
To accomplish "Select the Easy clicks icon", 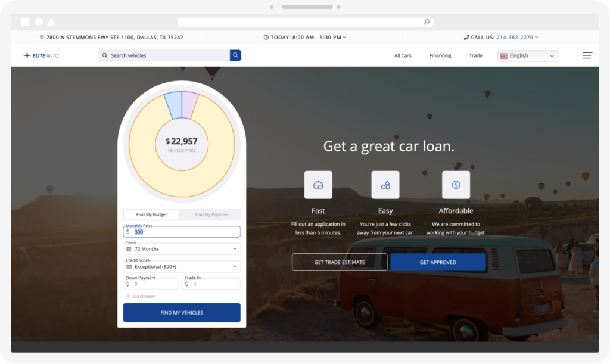I will coord(385,185).
